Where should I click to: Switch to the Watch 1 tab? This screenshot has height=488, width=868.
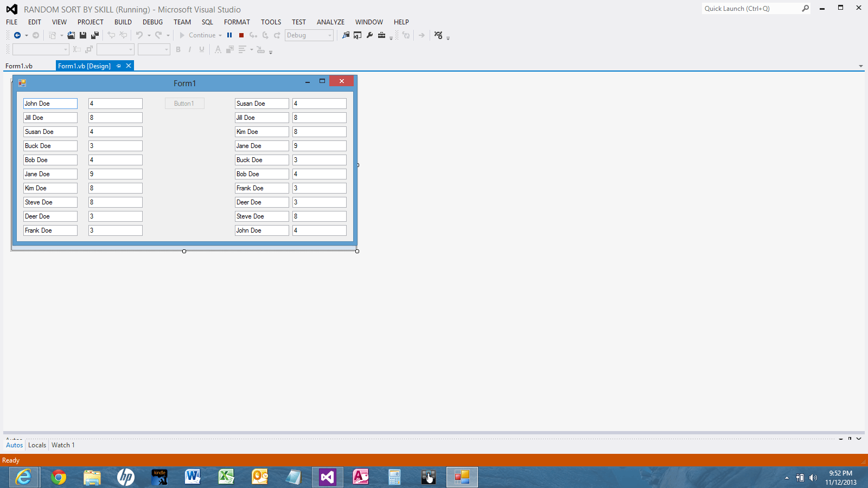coord(63,445)
